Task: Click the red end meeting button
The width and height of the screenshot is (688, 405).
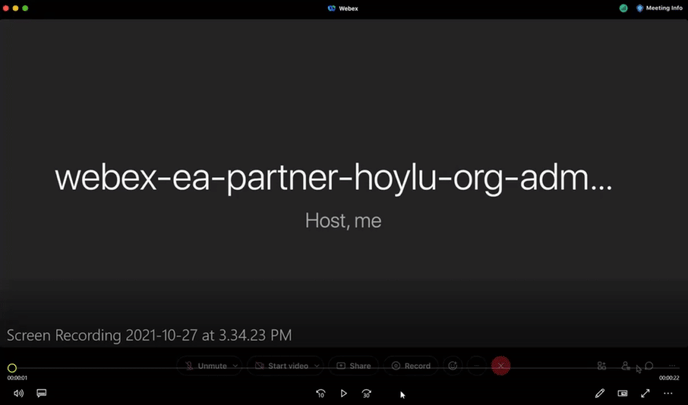Action: [x=501, y=366]
